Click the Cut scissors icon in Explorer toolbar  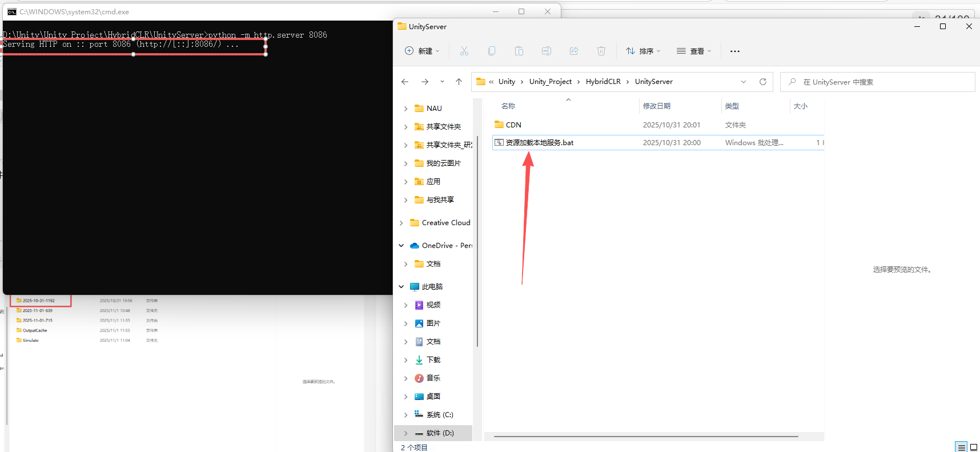pos(464,51)
